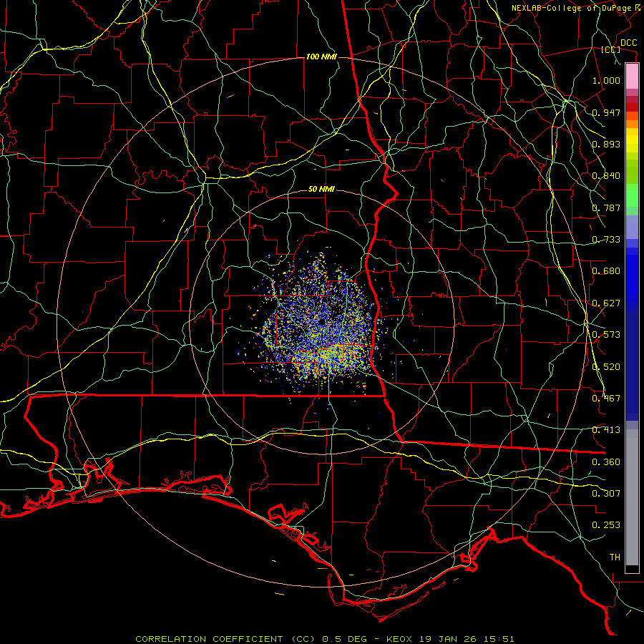Select the 0.947 scale value
Image resolution: width=644 pixels, height=644 pixels.
[x=606, y=112]
